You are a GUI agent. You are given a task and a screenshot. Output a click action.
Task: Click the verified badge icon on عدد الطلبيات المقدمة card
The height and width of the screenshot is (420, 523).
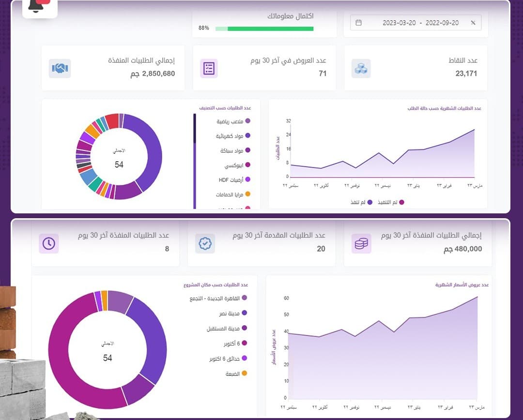(205, 243)
